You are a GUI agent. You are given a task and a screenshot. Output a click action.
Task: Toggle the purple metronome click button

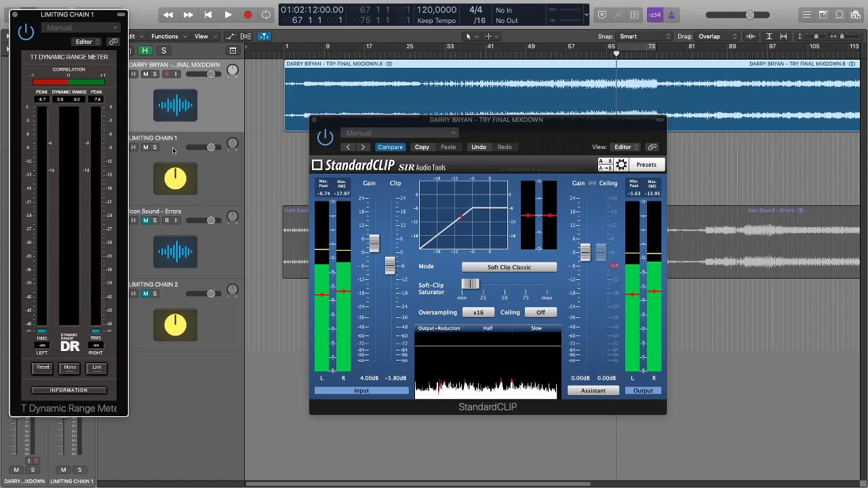click(671, 15)
